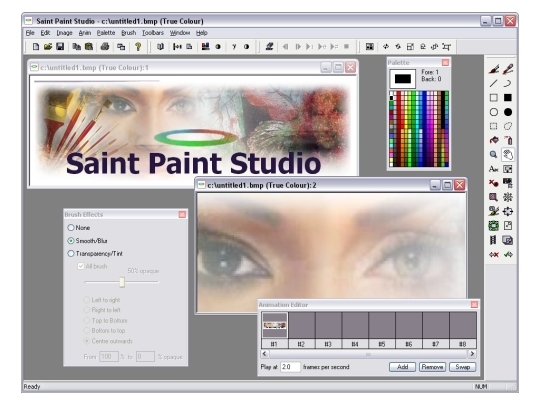
Task: Open the Palette menu
Action: [106, 33]
